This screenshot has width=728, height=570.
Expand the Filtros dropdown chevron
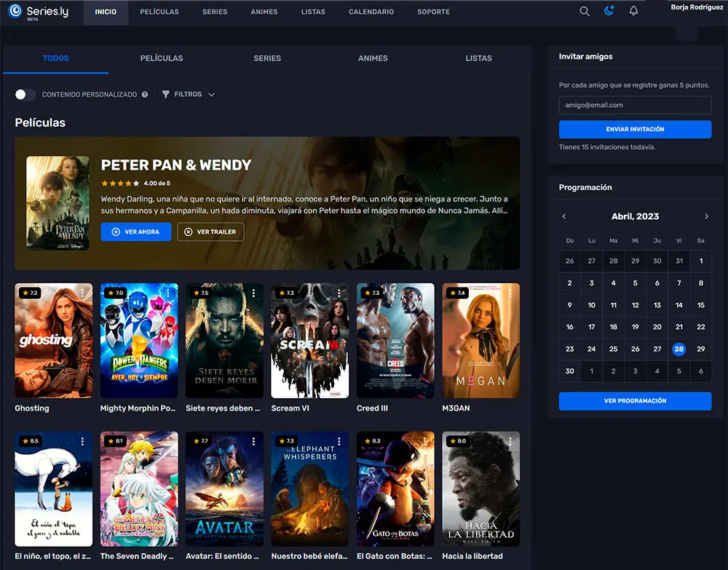coord(212,94)
